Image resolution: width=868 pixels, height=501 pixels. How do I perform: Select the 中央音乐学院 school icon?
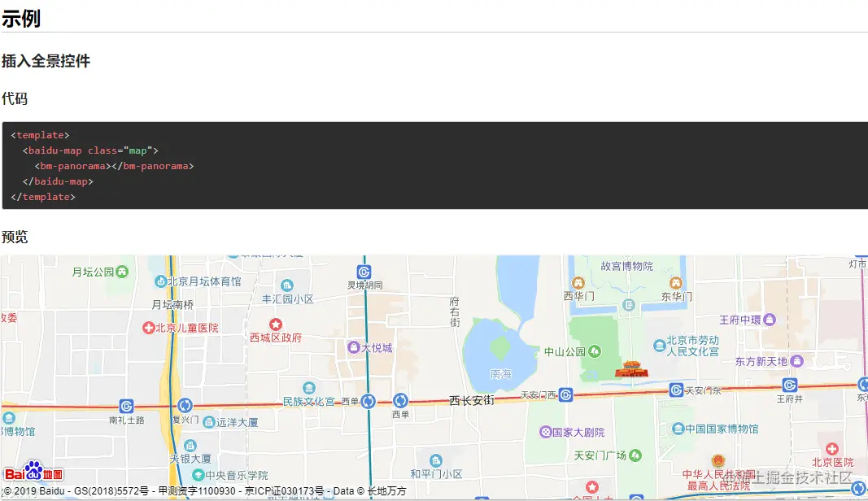(198, 475)
